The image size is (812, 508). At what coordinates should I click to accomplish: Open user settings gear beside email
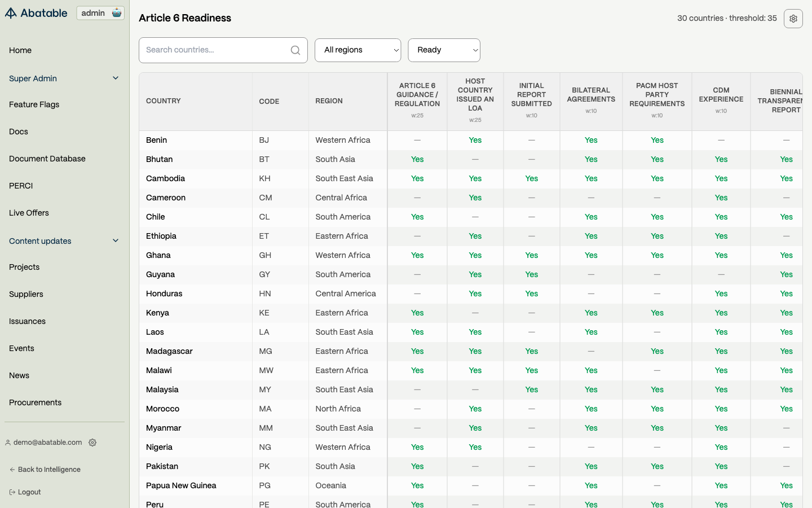[92, 443]
